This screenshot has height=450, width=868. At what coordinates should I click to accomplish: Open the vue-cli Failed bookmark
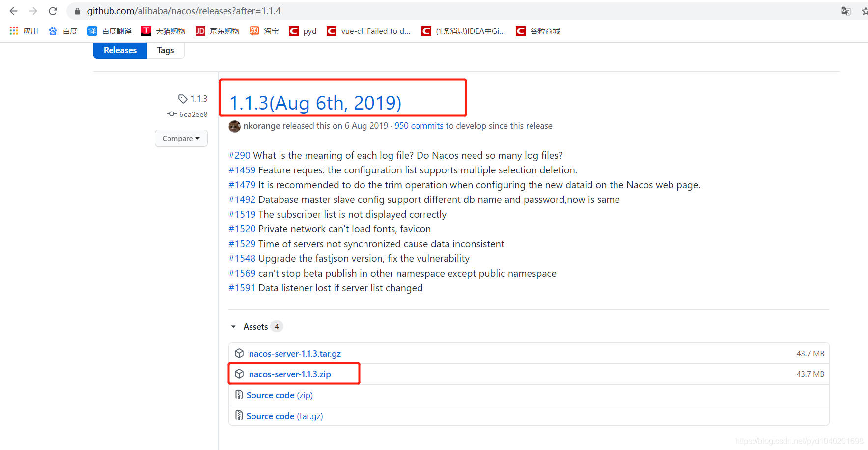368,31
